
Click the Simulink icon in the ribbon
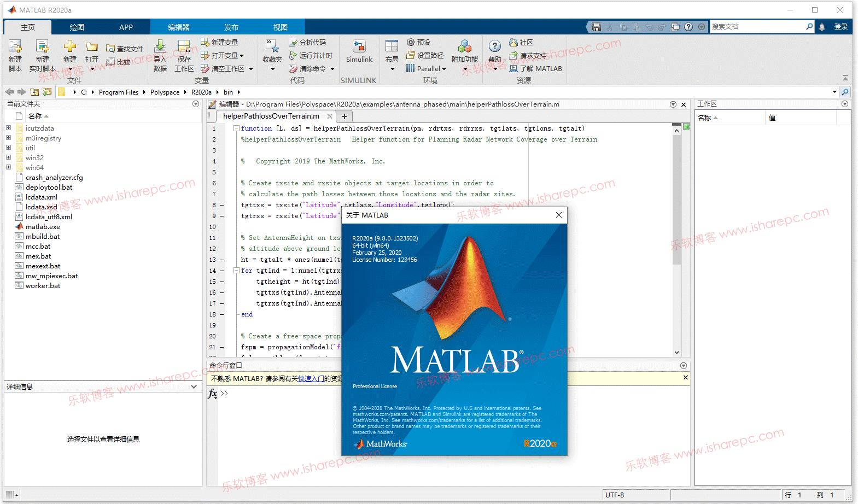pyautogui.click(x=359, y=48)
